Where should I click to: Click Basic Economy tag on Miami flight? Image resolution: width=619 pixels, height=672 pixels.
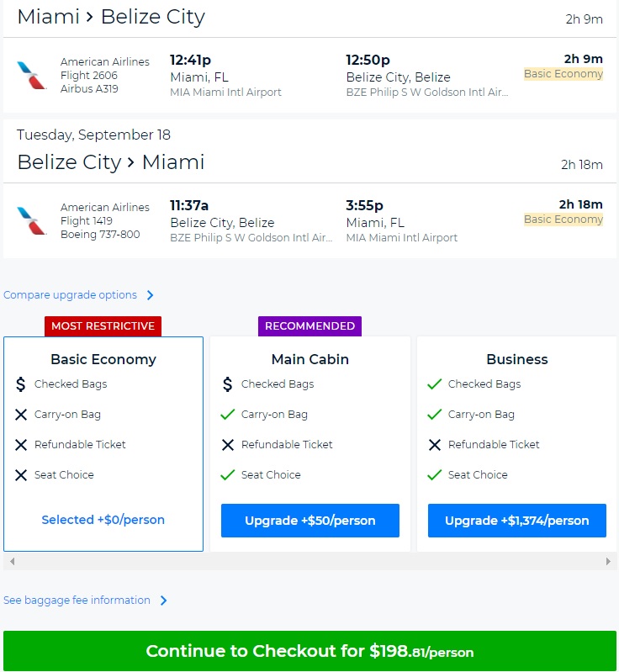click(563, 74)
